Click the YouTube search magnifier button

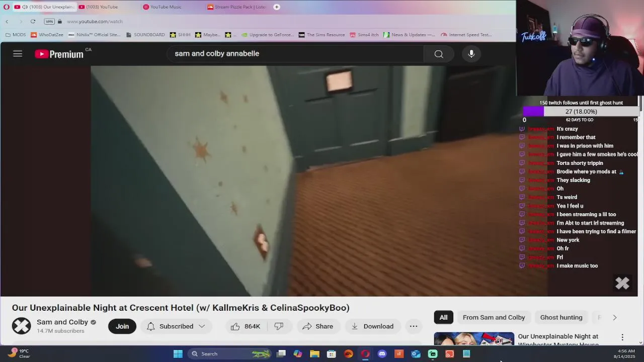(439, 54)
